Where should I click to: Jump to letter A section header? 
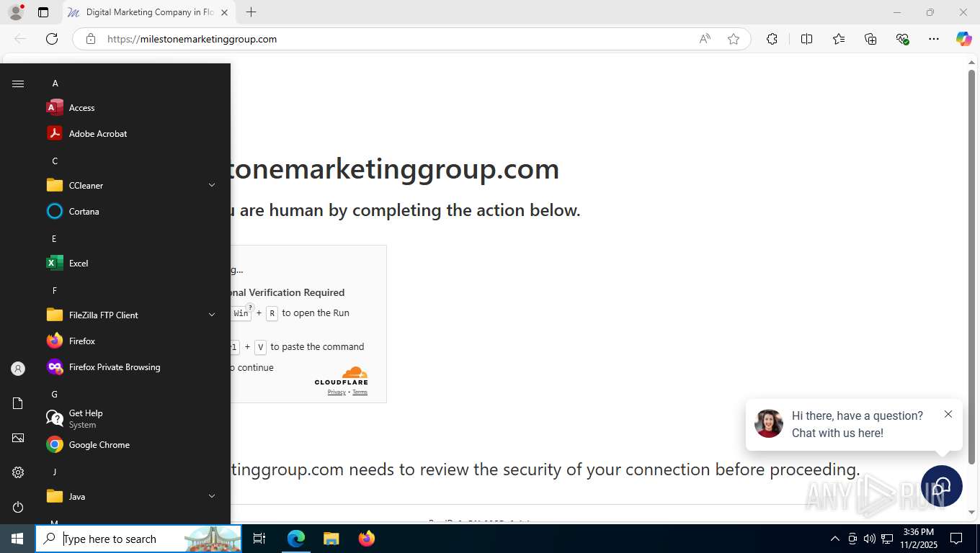point(55,84)
